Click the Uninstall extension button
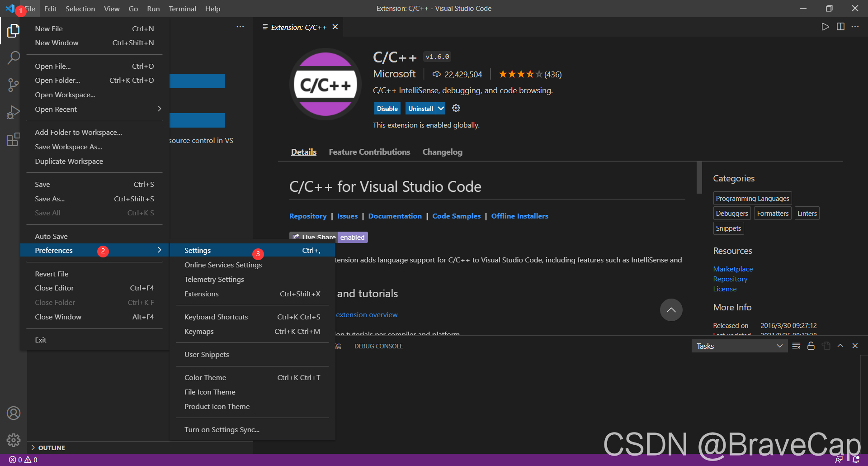 click(420, 109)
